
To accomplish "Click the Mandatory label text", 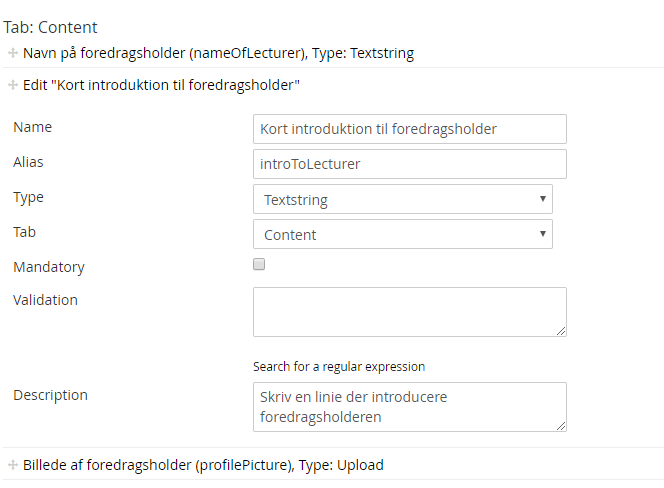I will (x=49, y=267).
